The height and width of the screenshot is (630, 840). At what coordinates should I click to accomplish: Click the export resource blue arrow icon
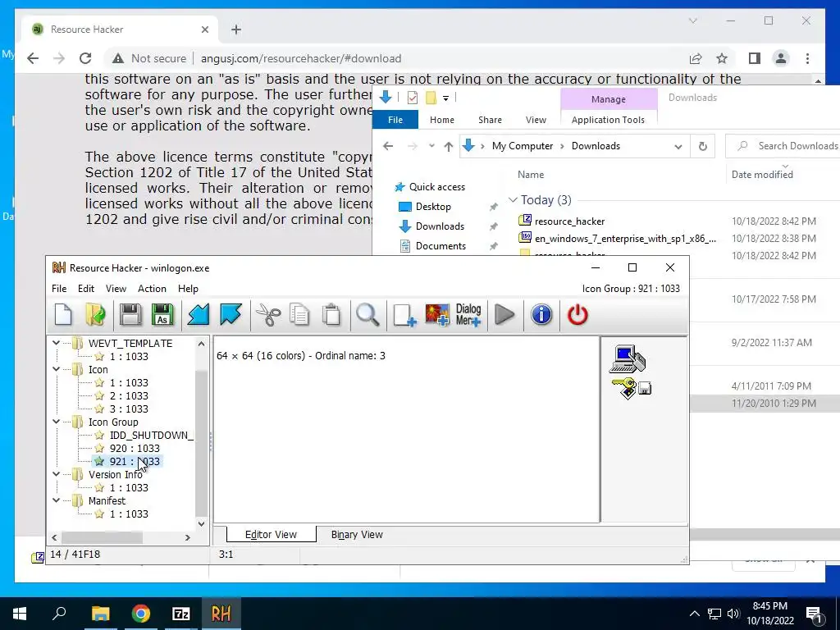pyautogui.click(x=231, y=315)
